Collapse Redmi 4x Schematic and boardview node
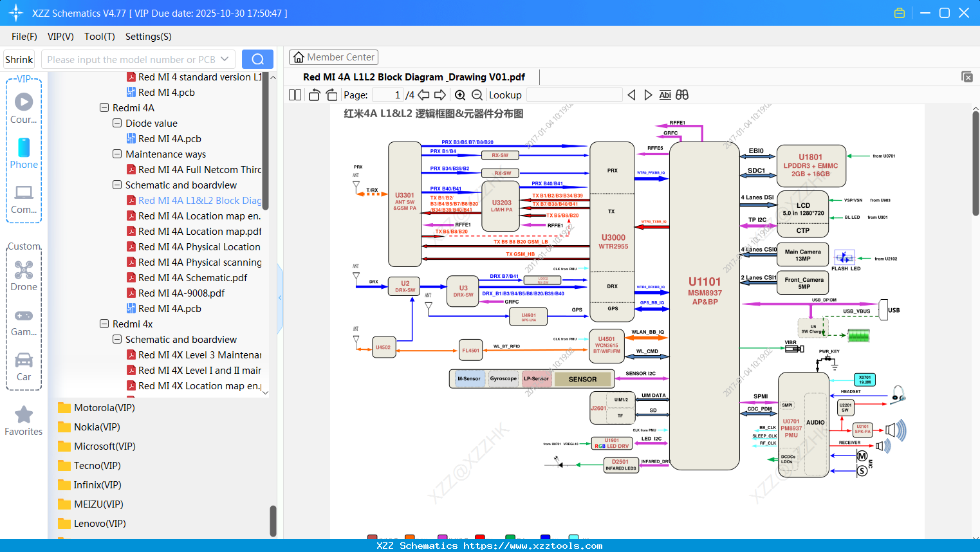Image resolution: width=980 pixels, height=552 pixels. pos(117,339)
